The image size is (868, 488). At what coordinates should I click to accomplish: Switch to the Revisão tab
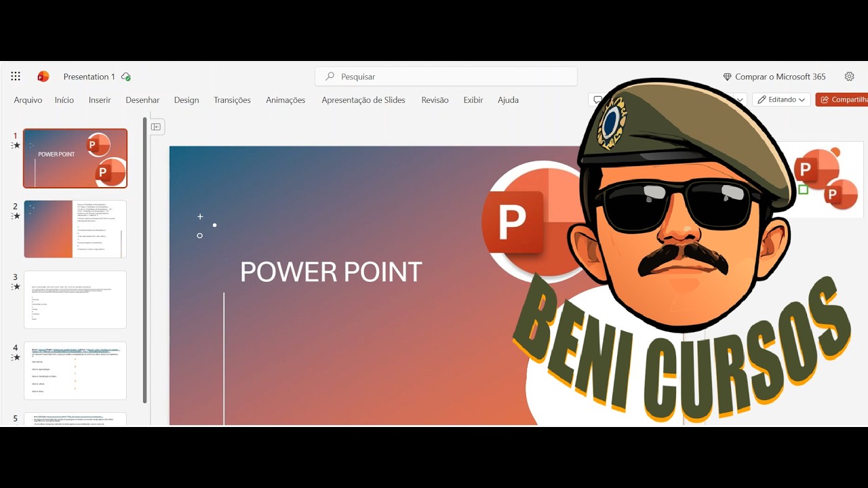[x=435, y=100]
